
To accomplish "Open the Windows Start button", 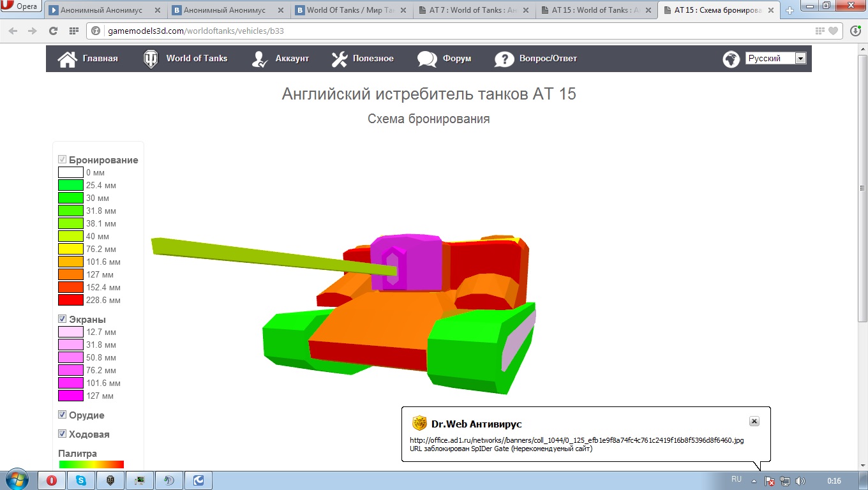I will pyautogui.click(x=17, y=480).
